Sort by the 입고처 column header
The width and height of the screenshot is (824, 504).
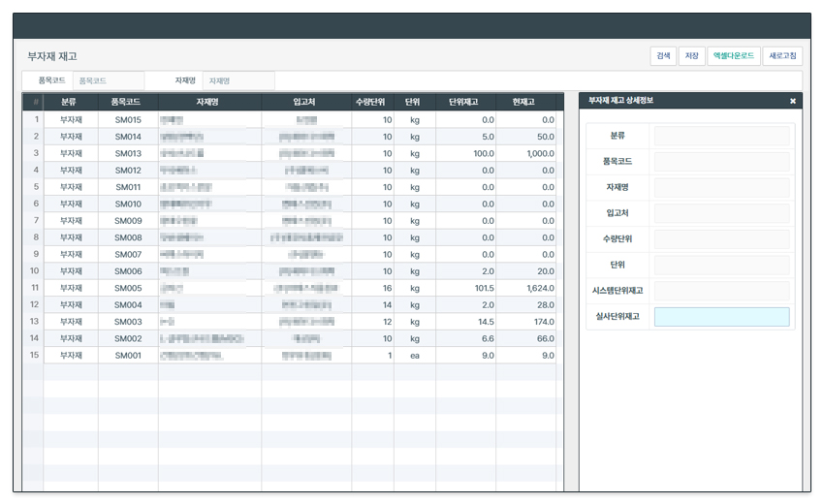306,102
